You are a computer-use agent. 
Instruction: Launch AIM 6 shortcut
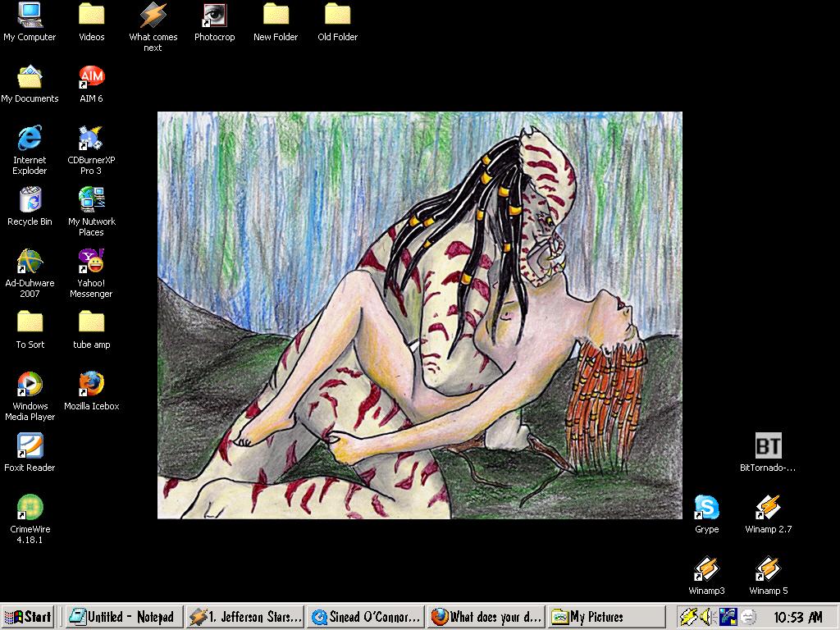coord(91,77)
